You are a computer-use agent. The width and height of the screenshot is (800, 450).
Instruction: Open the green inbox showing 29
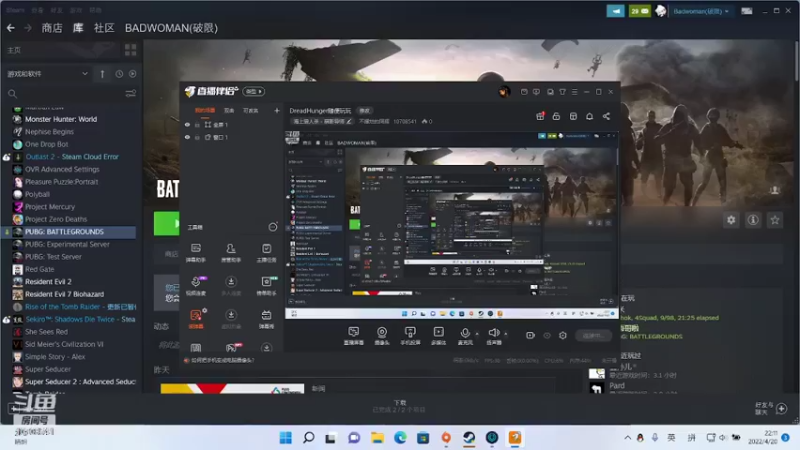640,11
